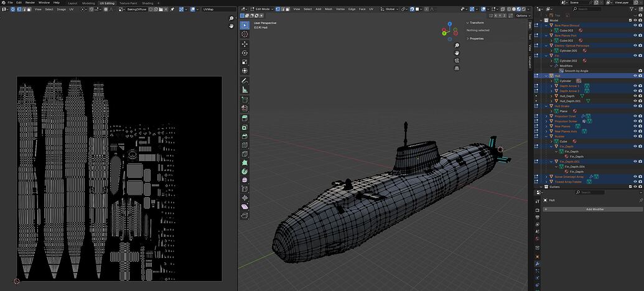
Task: Collapse the Transform panel in sidebar
Action: pyautogui.click(x=468, y=23)
